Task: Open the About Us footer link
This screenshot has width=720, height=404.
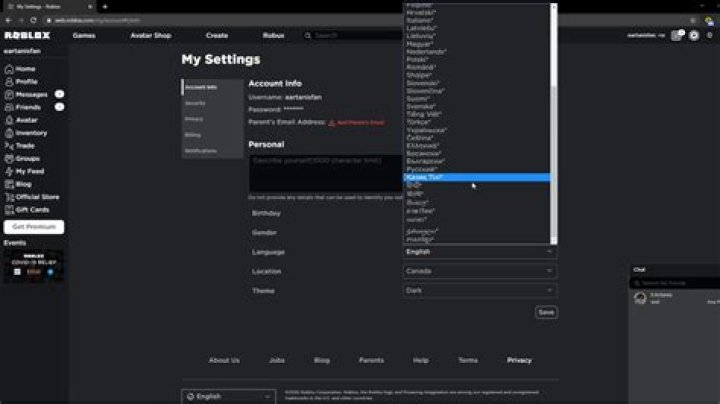Action: (224, 360)
